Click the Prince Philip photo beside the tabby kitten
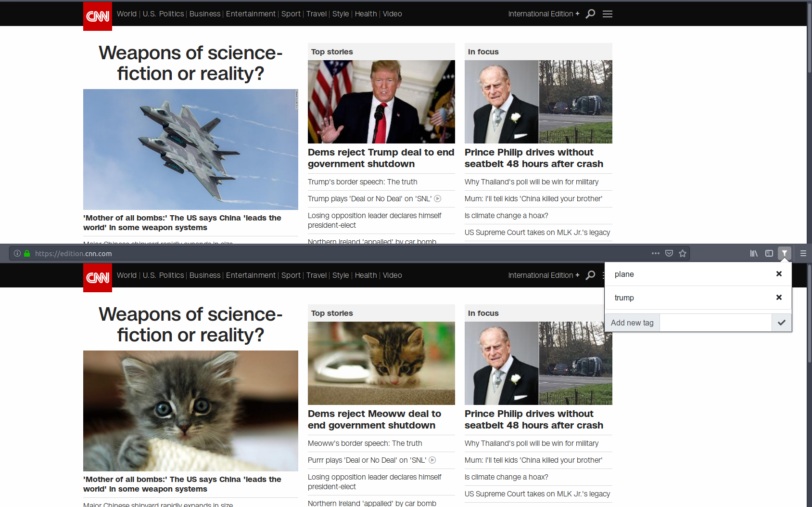 538,363
